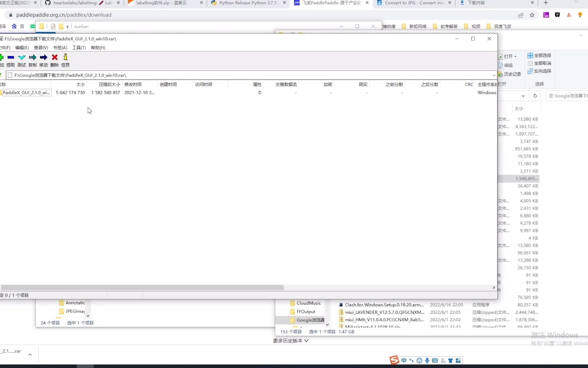
Task: Click 反向选择 in Explorer ribbon
Action: (x=539, y=71)
